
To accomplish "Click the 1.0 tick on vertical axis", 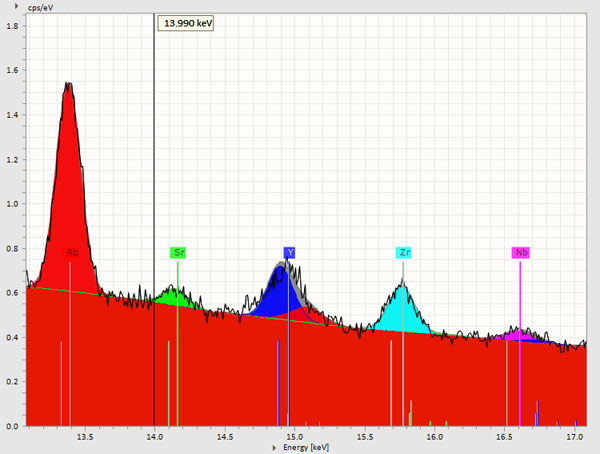I will (x=13, y=204).
